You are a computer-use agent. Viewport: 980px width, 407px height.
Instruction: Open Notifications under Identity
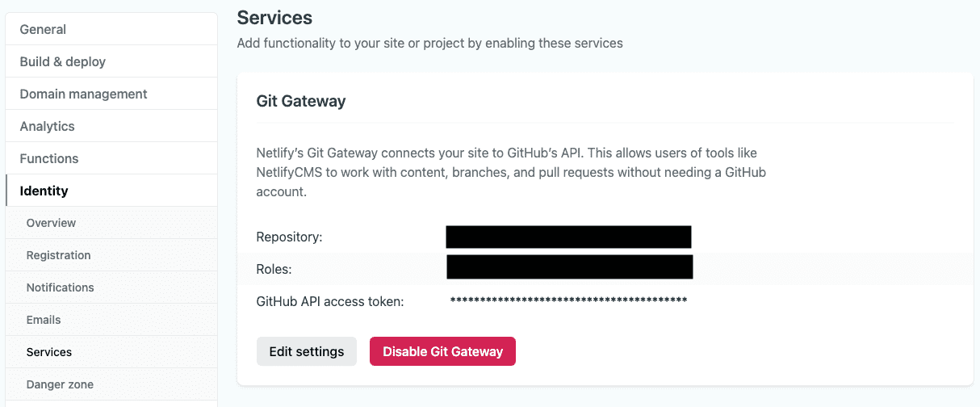pos(60,287)
